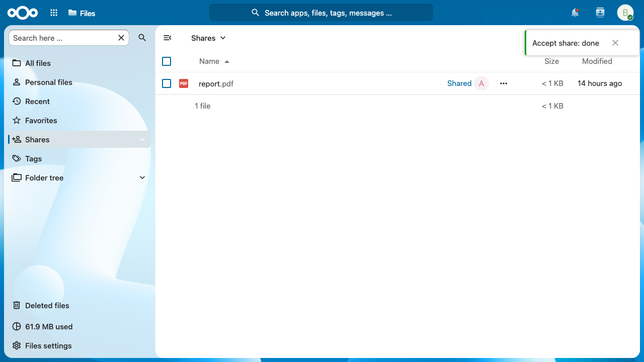Open Personal files view
Image resolution: width=644 pixels, height=362 pixels.
click(79, 82)
